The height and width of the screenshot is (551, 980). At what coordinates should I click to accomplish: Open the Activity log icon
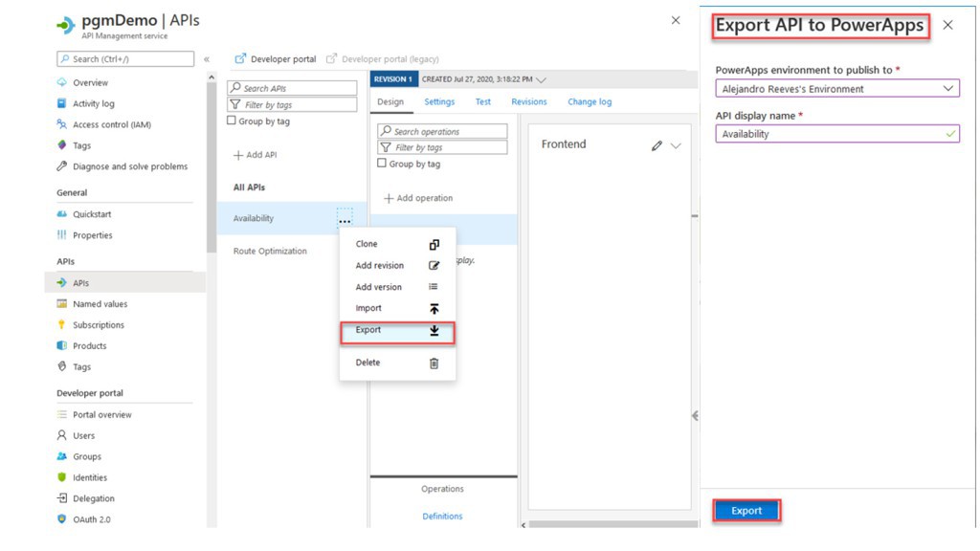[x=61, y=103]
